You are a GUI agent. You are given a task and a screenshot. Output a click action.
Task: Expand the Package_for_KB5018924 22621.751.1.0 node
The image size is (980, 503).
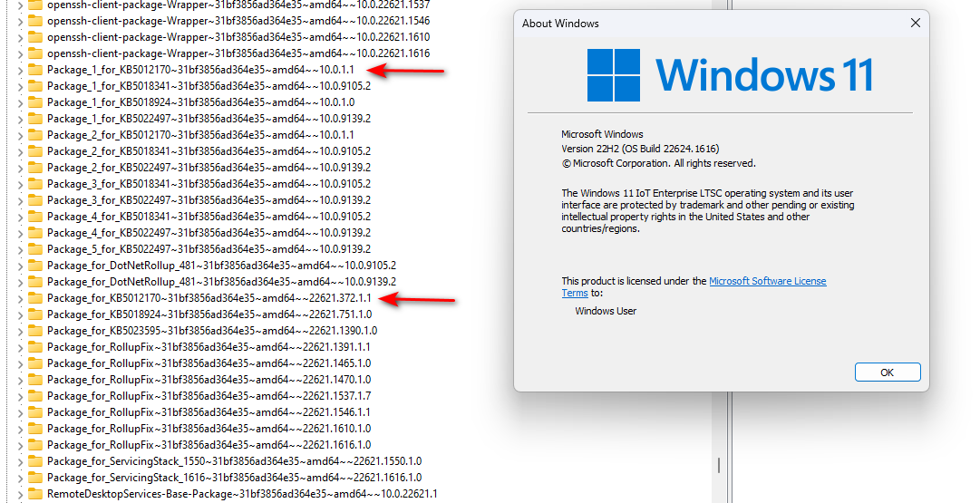click(x=20, y=314)
